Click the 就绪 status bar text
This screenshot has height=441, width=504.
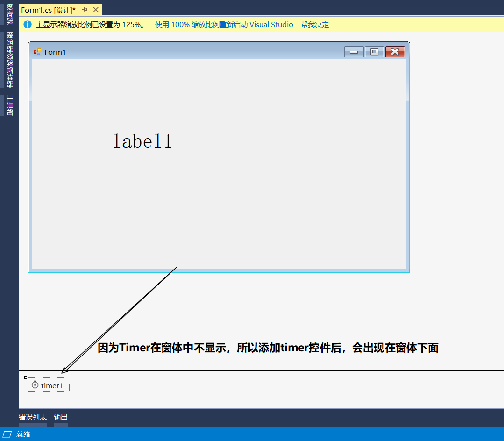click(23, 434)
